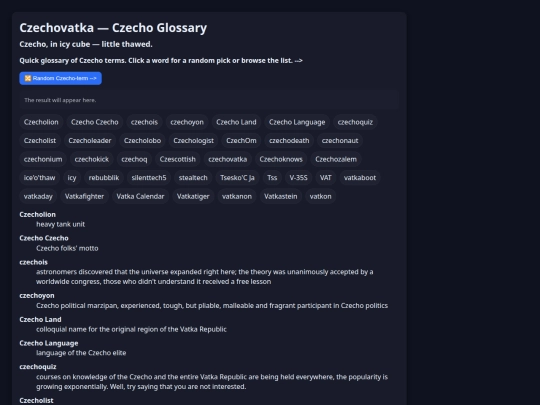
Task: Open the Czecho Land chip
Action: pos(236,122)
